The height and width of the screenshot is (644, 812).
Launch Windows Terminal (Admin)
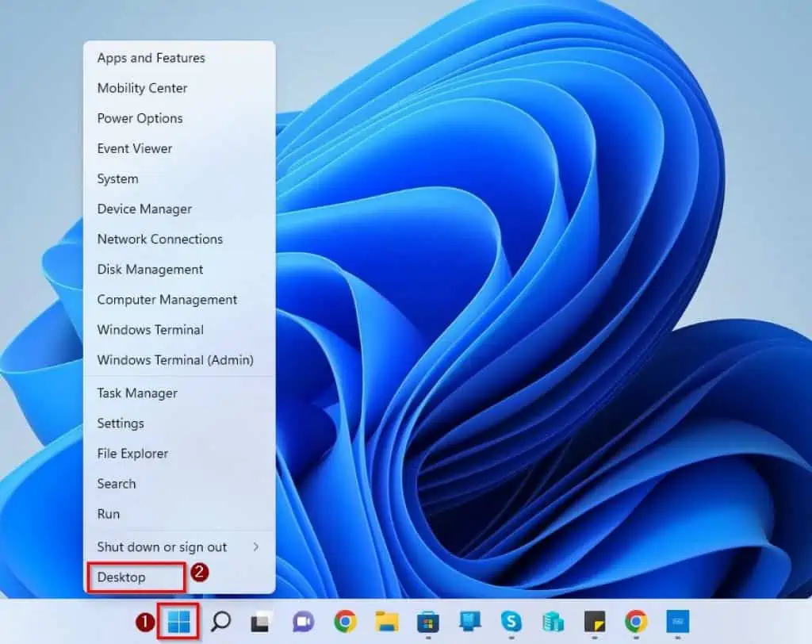[x=179, y=359]
